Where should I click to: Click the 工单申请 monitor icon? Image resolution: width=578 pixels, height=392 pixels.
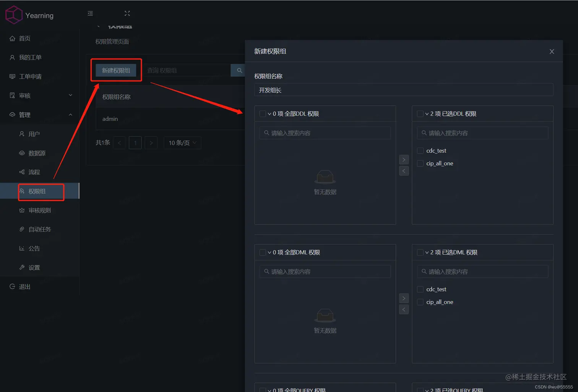(x=12, y=76)
